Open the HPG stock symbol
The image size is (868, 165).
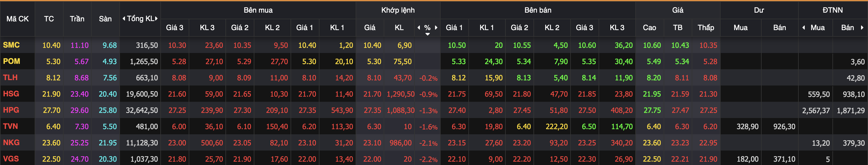(x=11, y=110)
